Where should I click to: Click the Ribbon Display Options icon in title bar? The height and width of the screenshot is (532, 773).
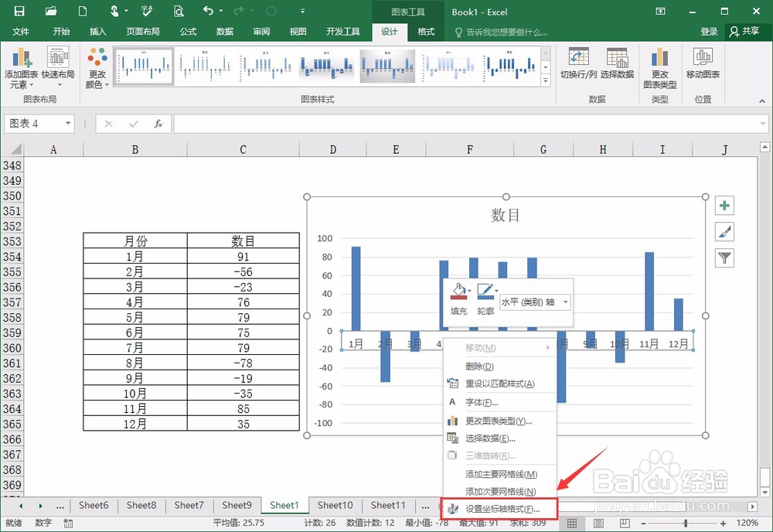660,11
